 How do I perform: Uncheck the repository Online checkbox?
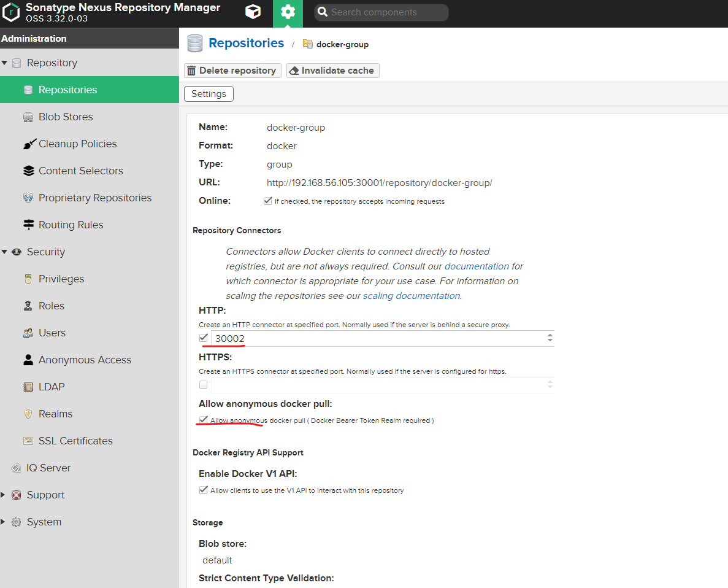[267, 201]
